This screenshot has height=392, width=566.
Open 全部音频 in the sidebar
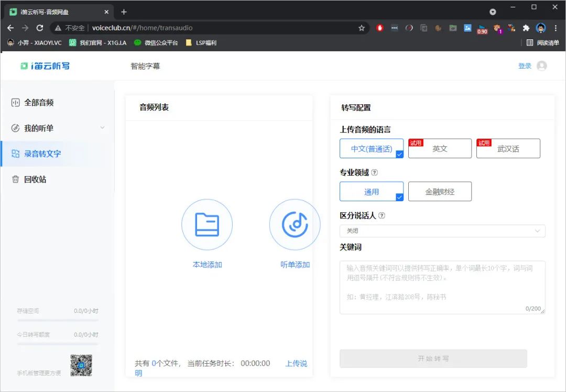click(39, 103)
